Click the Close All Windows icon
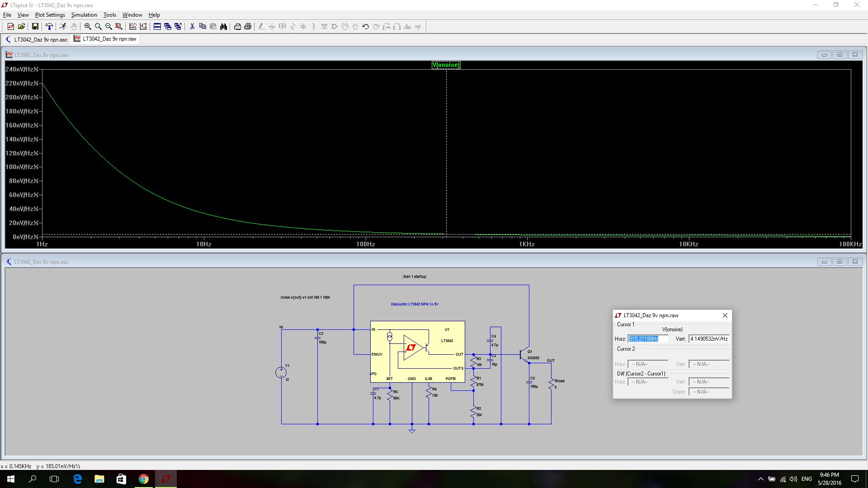This screenshot has width=868, height=488. pyautogui.click(x=178, y=27)
